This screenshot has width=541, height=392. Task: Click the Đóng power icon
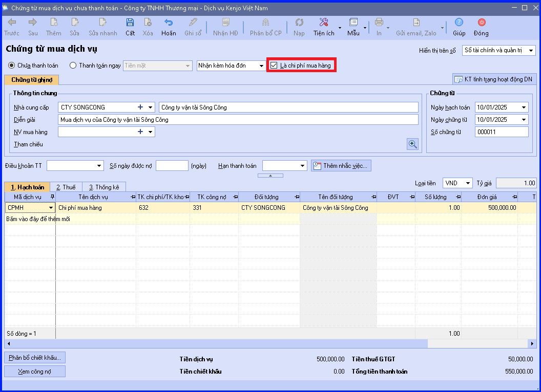pyautogui.click(x=482, y=23)
